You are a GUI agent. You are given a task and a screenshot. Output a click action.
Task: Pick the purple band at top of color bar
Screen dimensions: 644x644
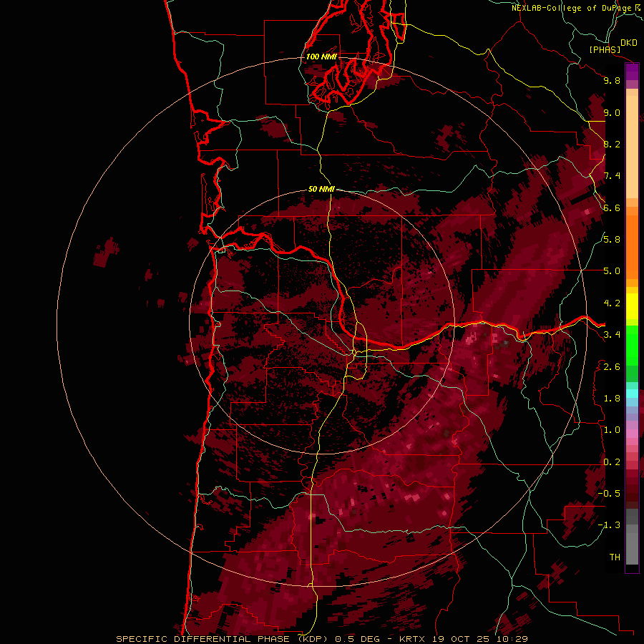click(632, 72)
